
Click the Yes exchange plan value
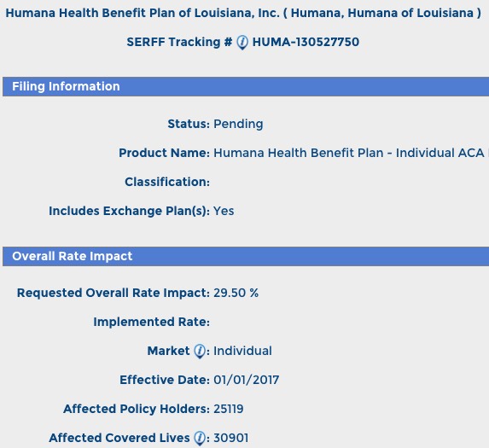click(224, 211)
